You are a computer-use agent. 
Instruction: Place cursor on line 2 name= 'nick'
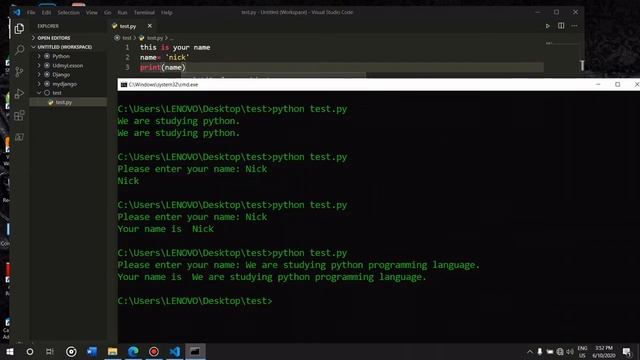pos(164,58)
